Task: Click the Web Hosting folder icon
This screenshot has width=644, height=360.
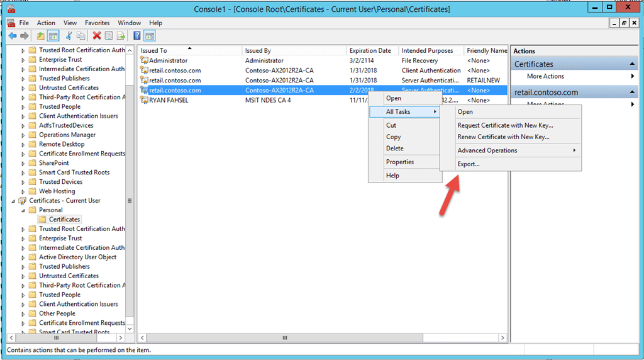Action: [33, 191]
